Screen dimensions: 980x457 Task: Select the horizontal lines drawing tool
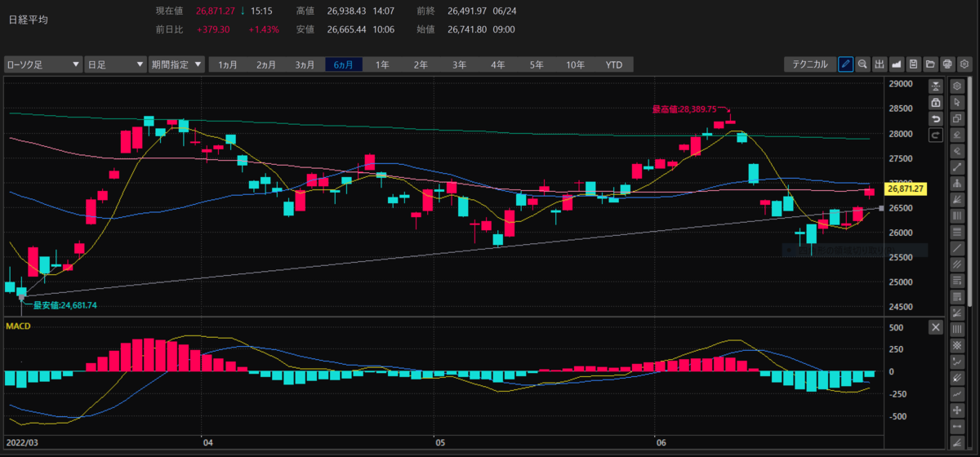click(x=957, y=232)
